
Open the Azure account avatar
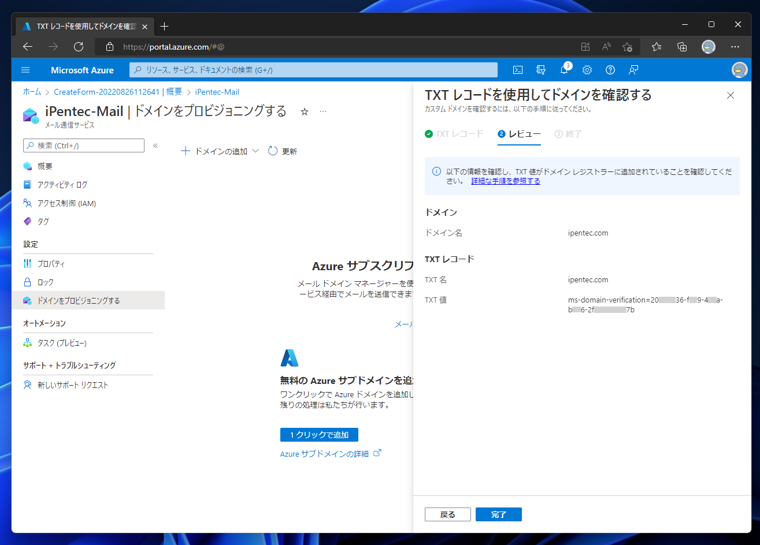tap(739, 70)
